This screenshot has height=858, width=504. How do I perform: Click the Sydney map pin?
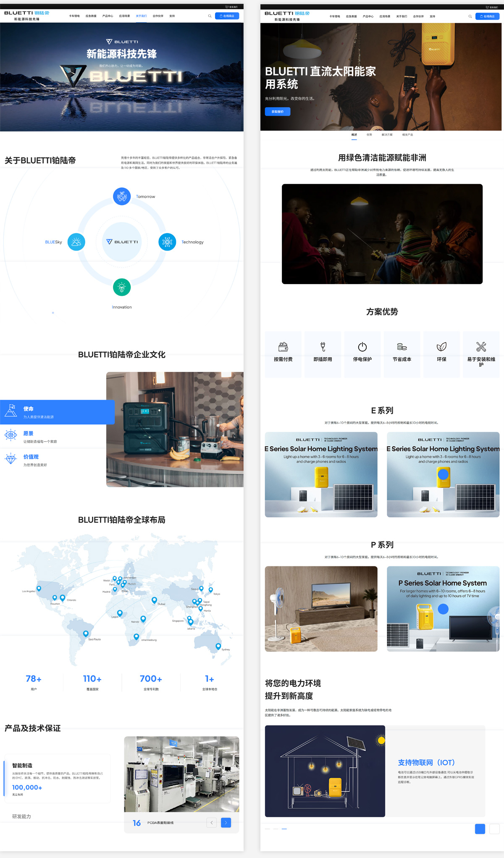(x=218, y=646)
